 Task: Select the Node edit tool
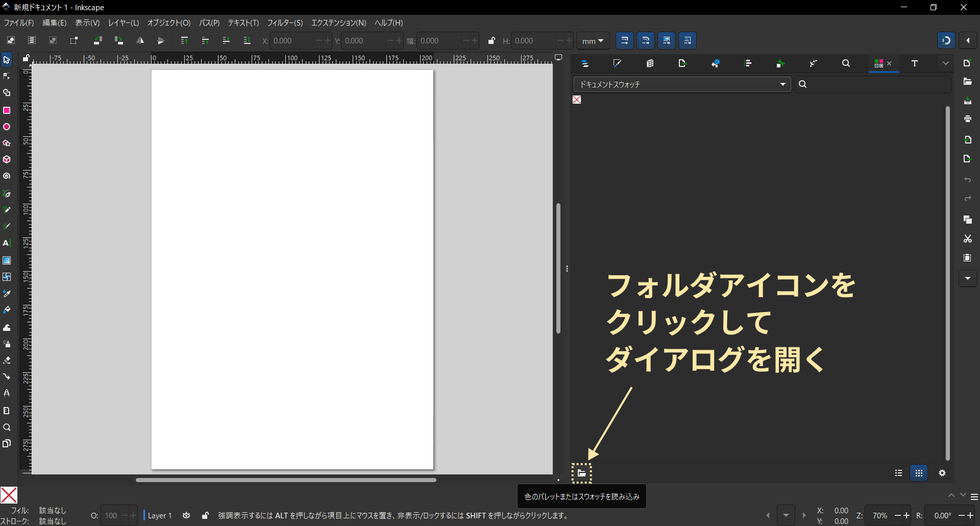[x=7, y=77]
